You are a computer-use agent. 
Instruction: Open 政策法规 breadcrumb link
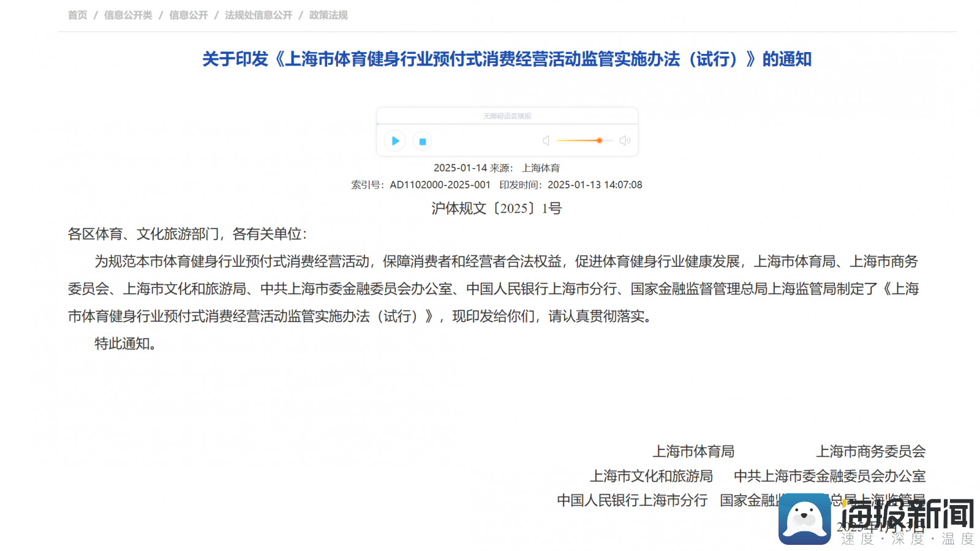coord(328,15)
